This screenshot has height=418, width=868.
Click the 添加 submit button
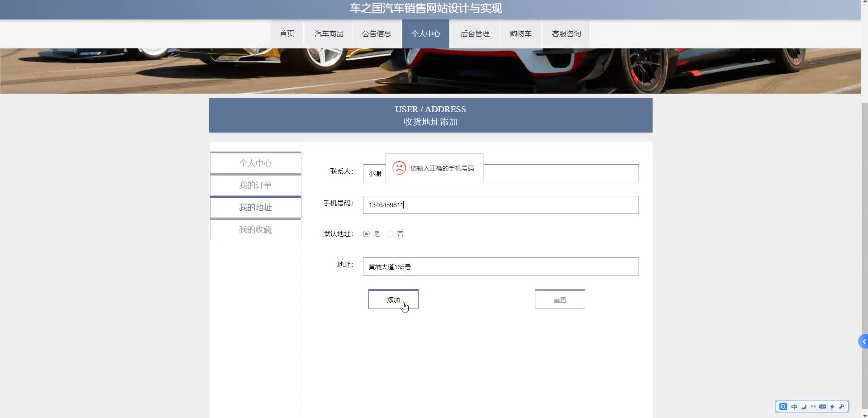pos(393,299)
